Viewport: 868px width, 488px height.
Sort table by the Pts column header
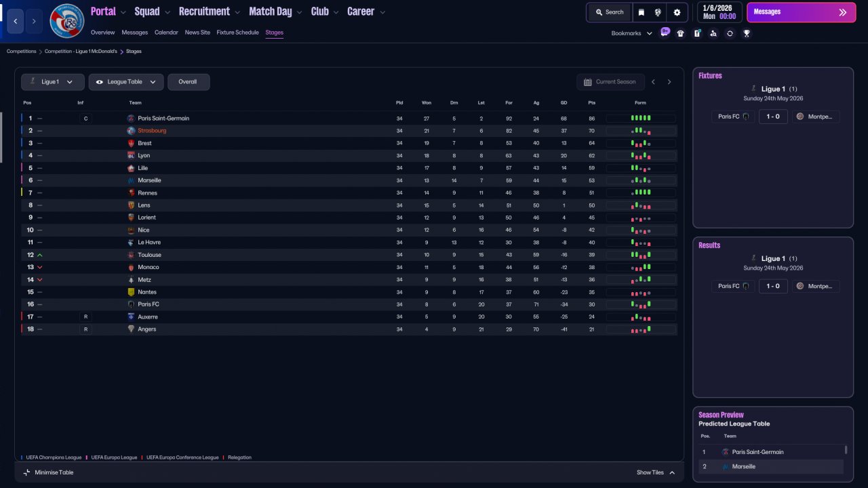pyautogui.click(x=591, y=103)
